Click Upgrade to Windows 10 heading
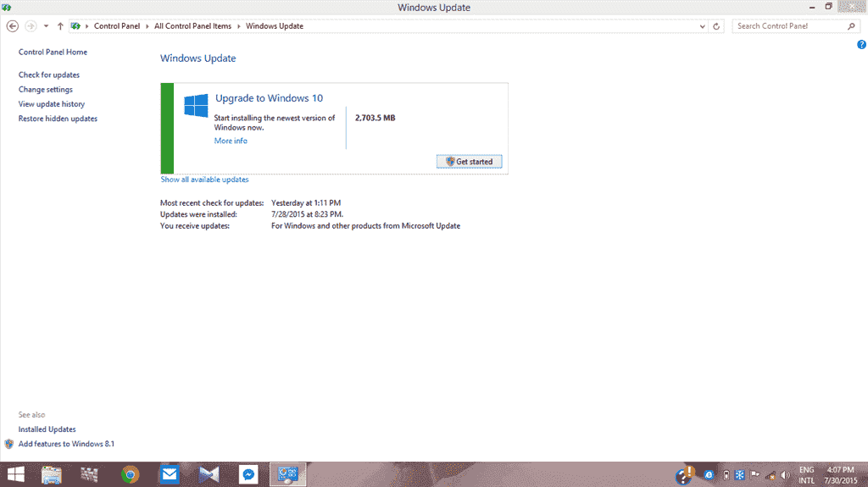This screenshot has width=868, height=487. 269,98
